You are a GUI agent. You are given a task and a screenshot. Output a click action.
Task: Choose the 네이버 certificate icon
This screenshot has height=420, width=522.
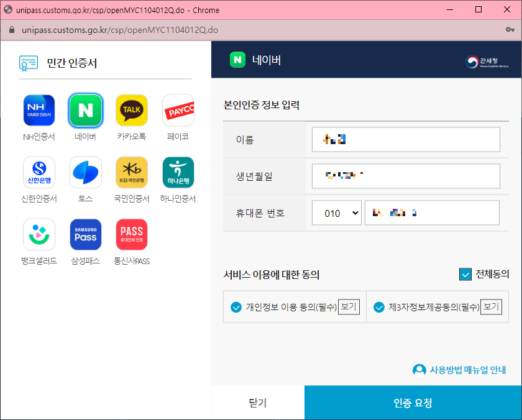pos(86,110)
